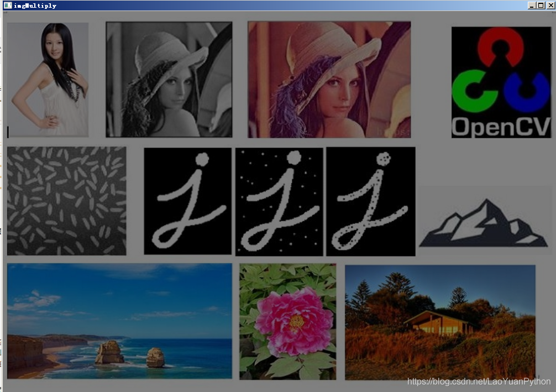The width and height of the screenshot is (556, 392).
Task: Click the blog.csdn.net watermark link
Action: [x=479, y=381]
